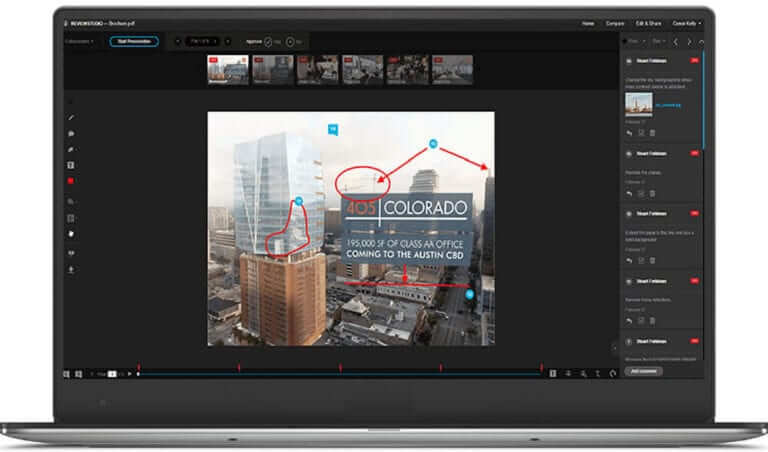Click the Start Presentation button

[x=133, y=41]
